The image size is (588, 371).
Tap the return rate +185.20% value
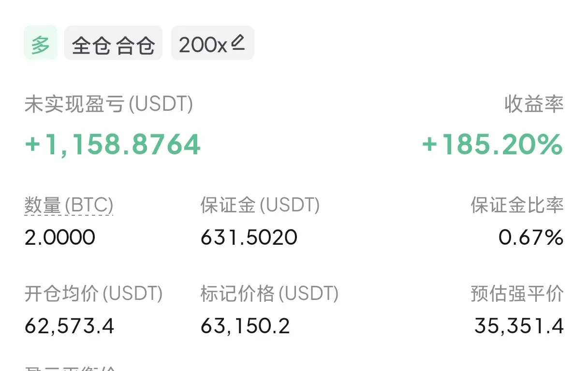[x=493, y=145]
